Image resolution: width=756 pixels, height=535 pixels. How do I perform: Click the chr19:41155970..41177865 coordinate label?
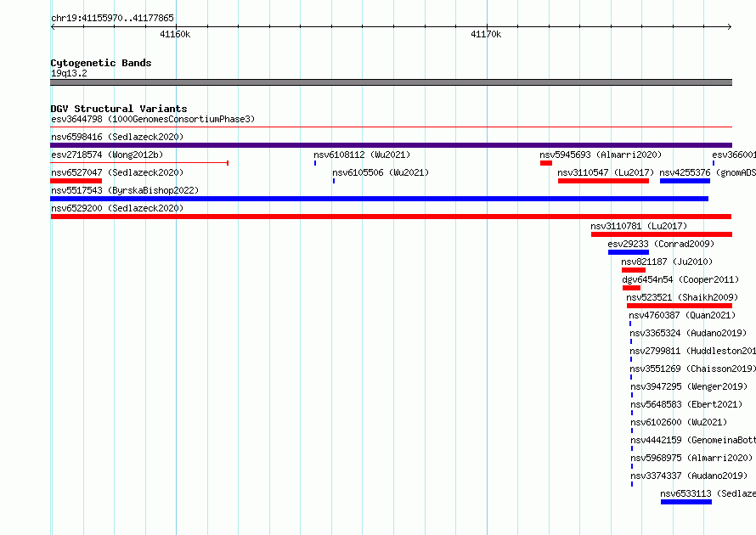pos(112,18)
